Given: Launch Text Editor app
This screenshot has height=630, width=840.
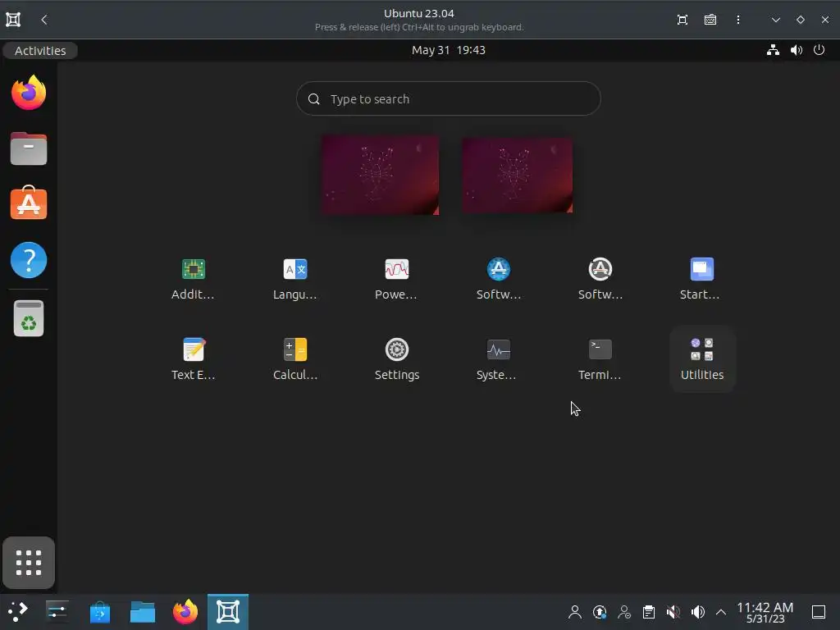Looking at the screenshot, I should tap(193, 359).
